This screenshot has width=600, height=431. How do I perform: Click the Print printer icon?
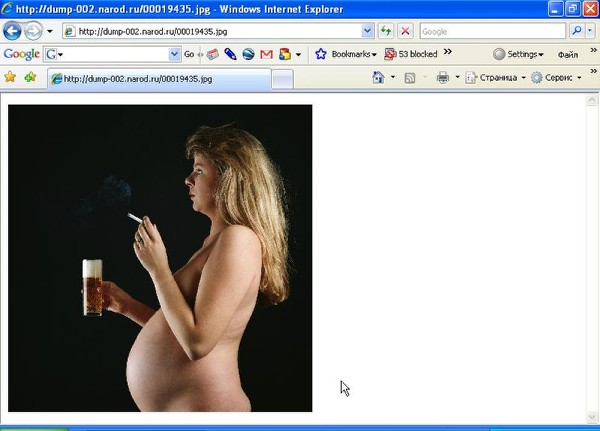[443, 78]
